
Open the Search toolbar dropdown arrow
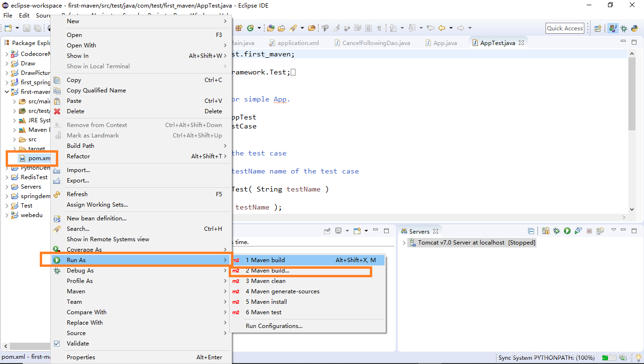[x=302, y=28]
